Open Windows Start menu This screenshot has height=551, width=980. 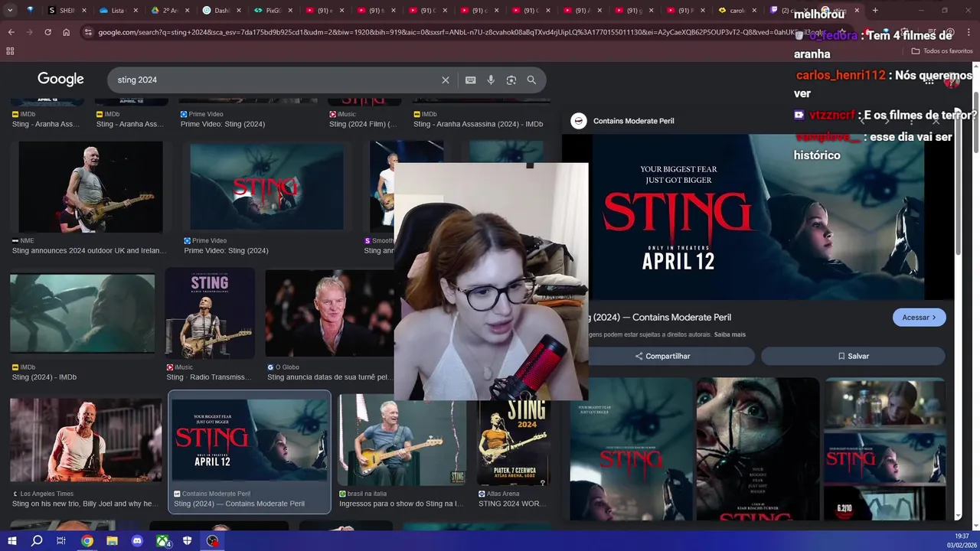(x=11, y=541)
